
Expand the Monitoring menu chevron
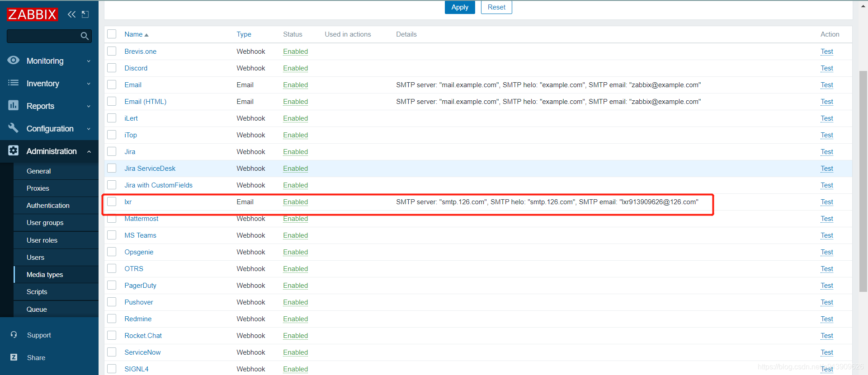pos(89,61)
